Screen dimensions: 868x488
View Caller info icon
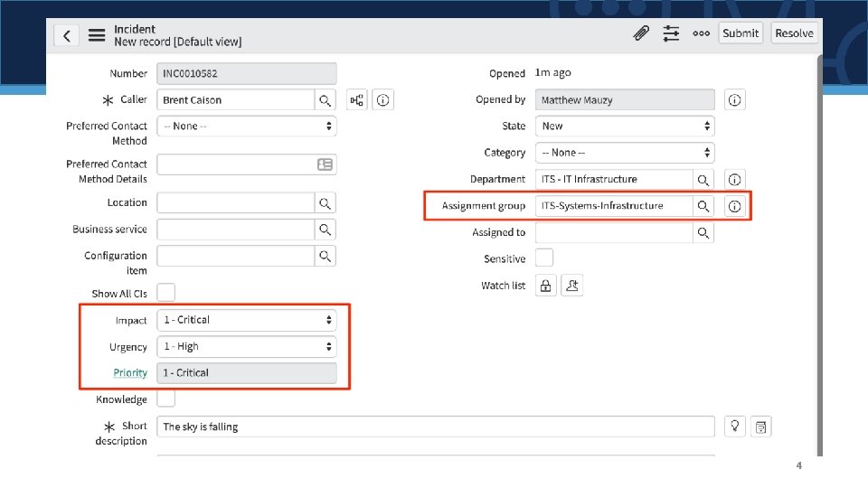[x=382, y=100]
